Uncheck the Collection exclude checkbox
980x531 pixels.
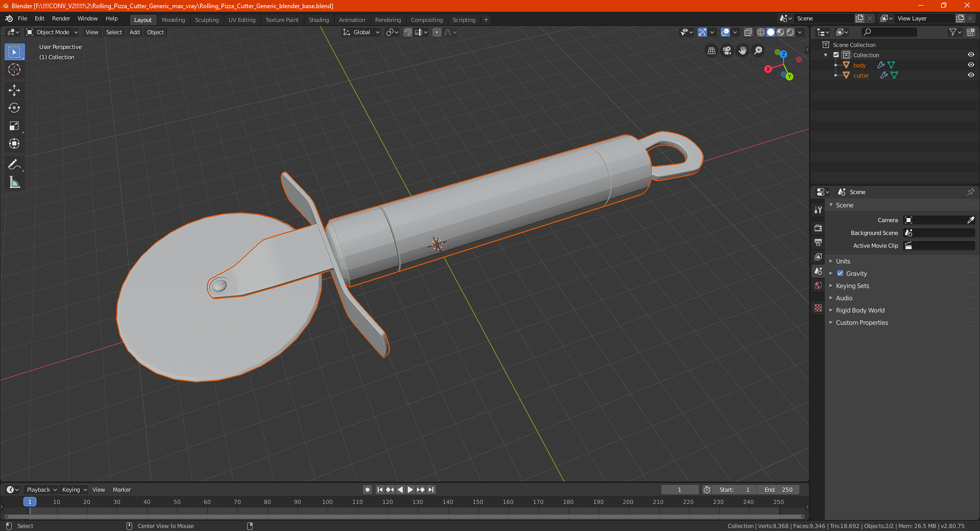point(836,55)
